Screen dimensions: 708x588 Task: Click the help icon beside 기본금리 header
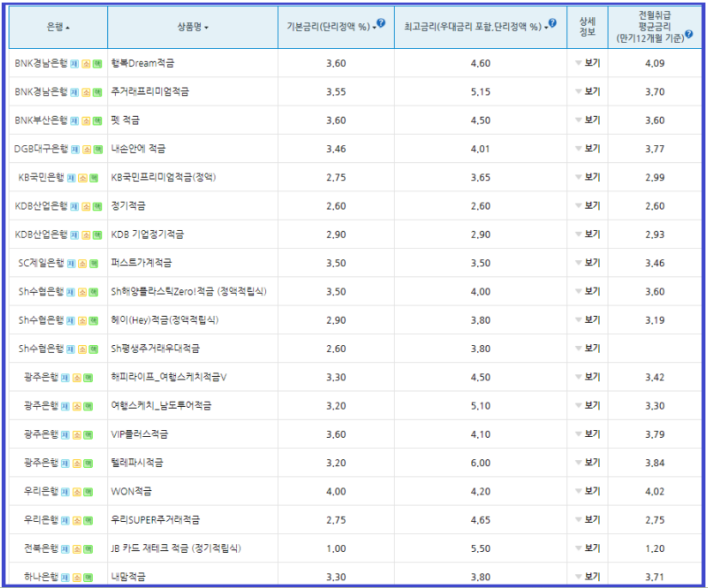tap(381, 23)
